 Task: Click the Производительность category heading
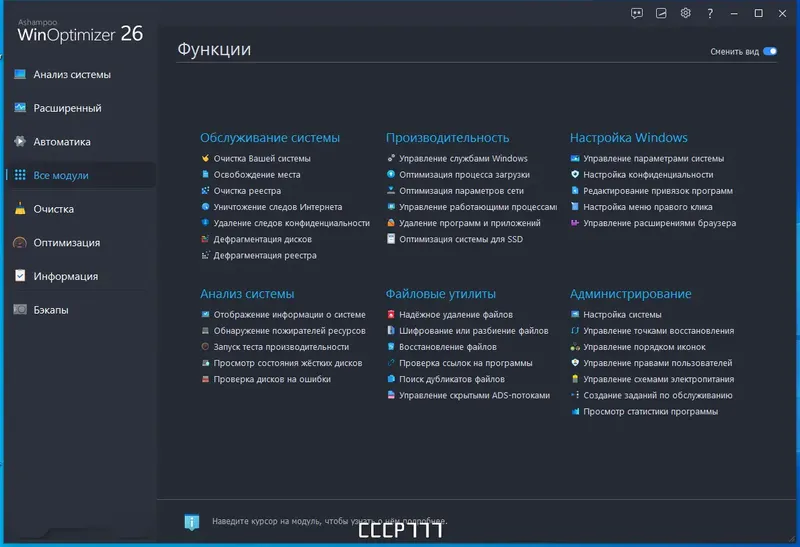pos(447,138)
